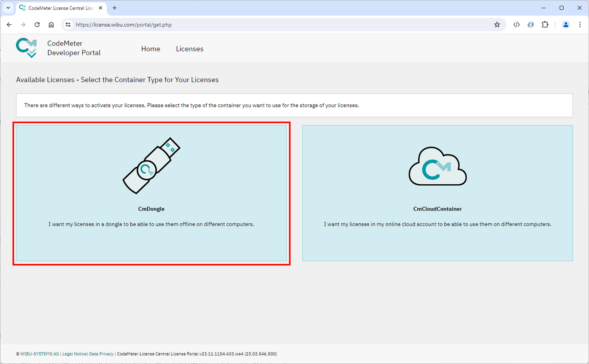This screenshot has height=364, width=589.
Task: Click the online cloud account description
Action: pyautogui.click(x=438, y=224)
